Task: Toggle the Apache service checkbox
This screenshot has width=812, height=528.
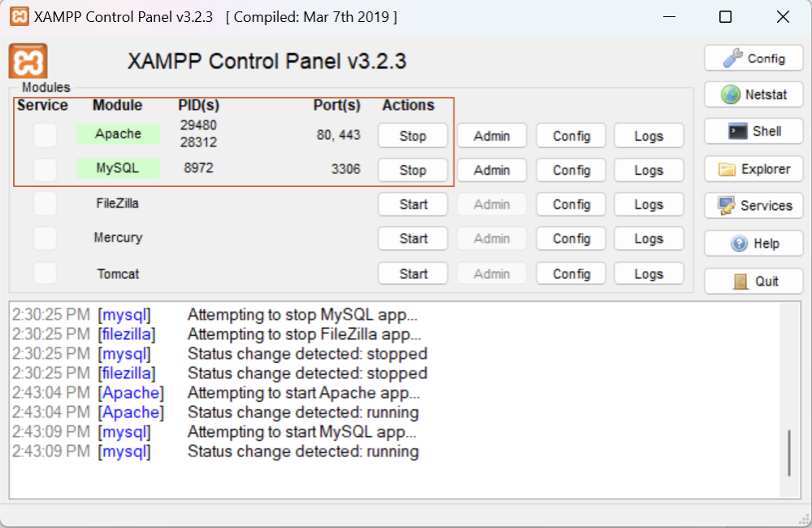Action: (x=45, y=135)
